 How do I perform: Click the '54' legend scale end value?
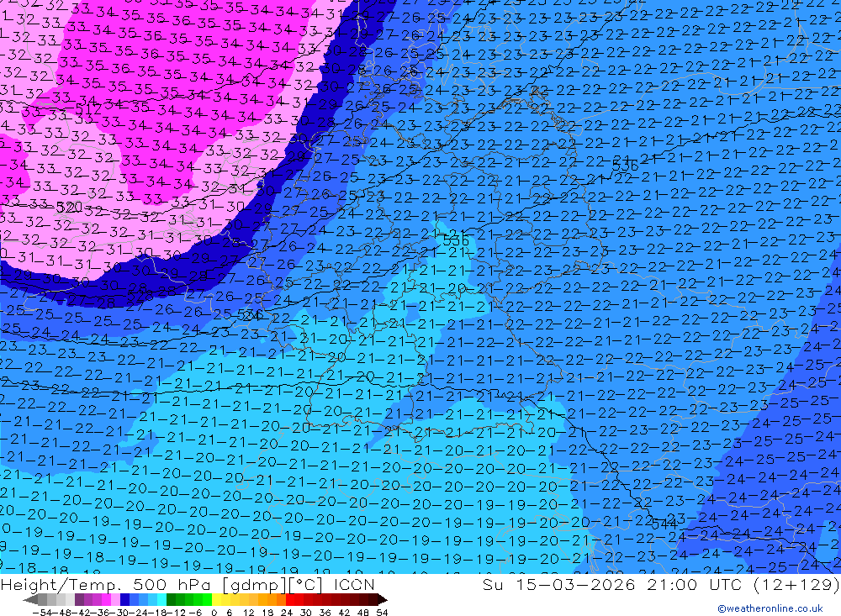382,612
